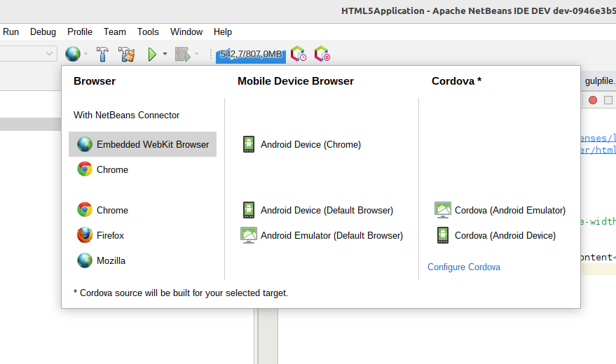Click the Cordova * column heading
Image resolution: width=616 pixels, height=364 pixels.
click(456, 81)
